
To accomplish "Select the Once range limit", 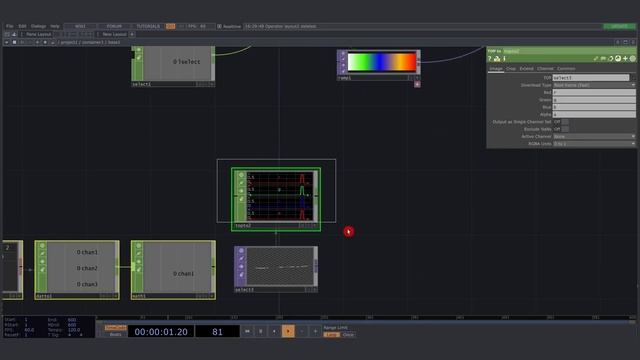I will point(348,335).
